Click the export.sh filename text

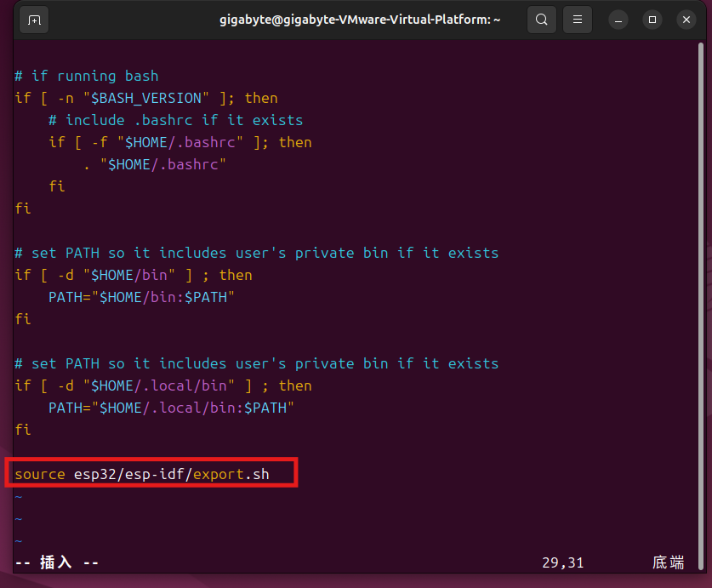coord(231,475)
